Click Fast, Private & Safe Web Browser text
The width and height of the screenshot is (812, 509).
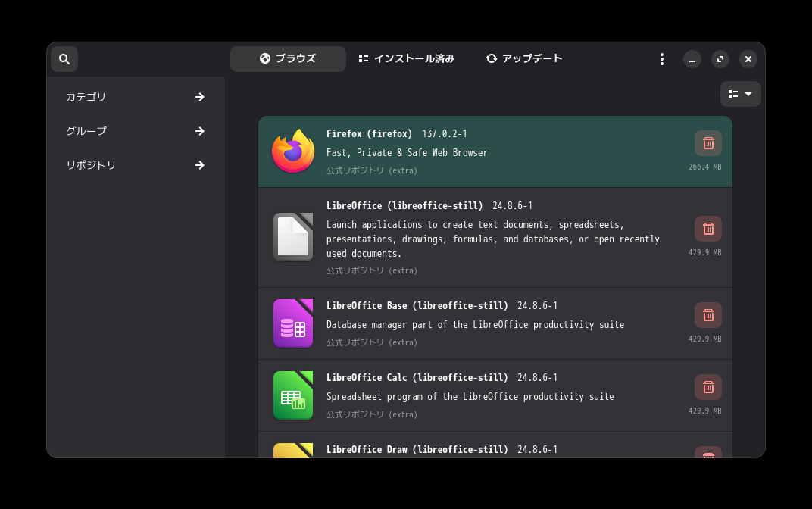[407, 153]
